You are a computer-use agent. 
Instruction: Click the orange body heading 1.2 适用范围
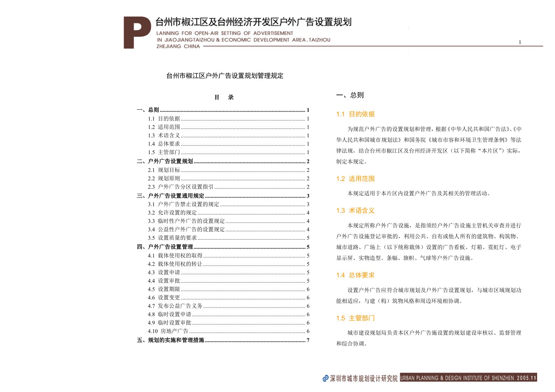point(355,179)
